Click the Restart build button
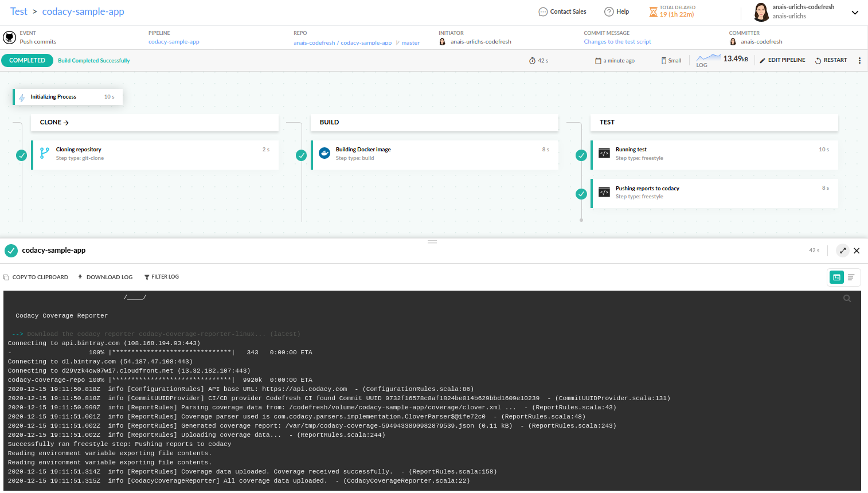The width and height of the screenshot is (868, 493). click(x=831, y=60)
